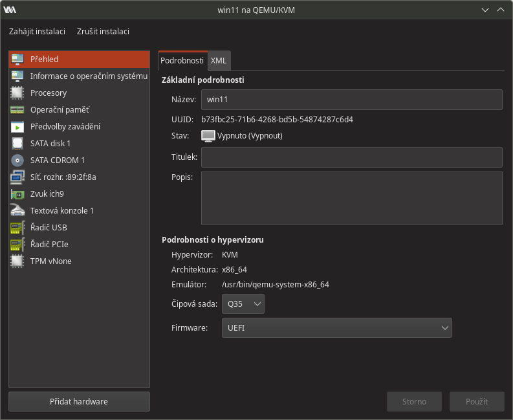513x420 pixels.
Task: Click the virt-manager logo in title bar
Action: 10,10
